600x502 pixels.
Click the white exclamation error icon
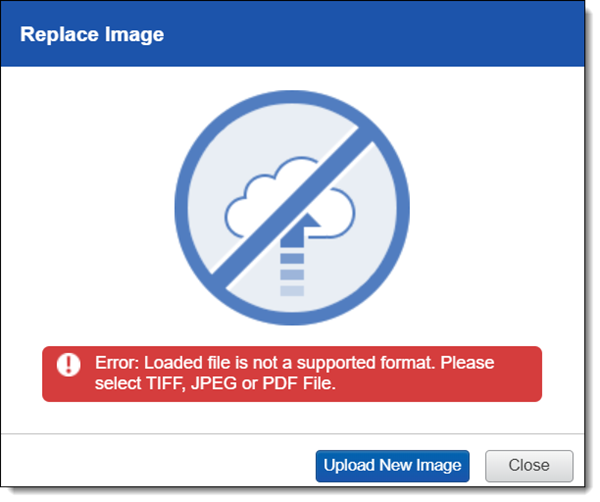[68, 364]
